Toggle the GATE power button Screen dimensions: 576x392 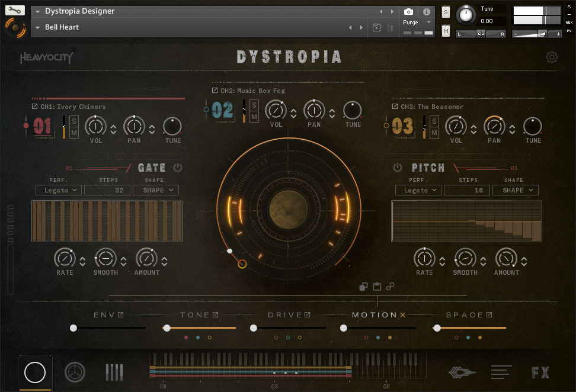(178, 168)
